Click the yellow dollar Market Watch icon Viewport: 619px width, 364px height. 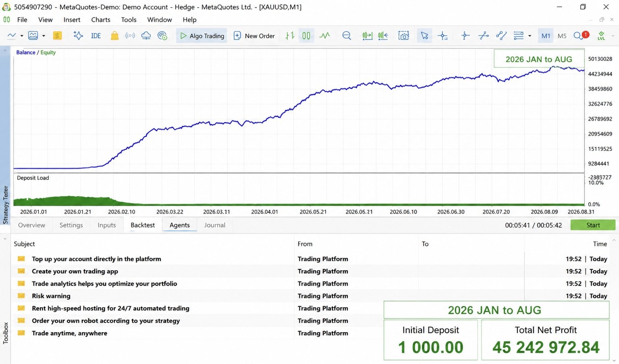tap(57, 36)
